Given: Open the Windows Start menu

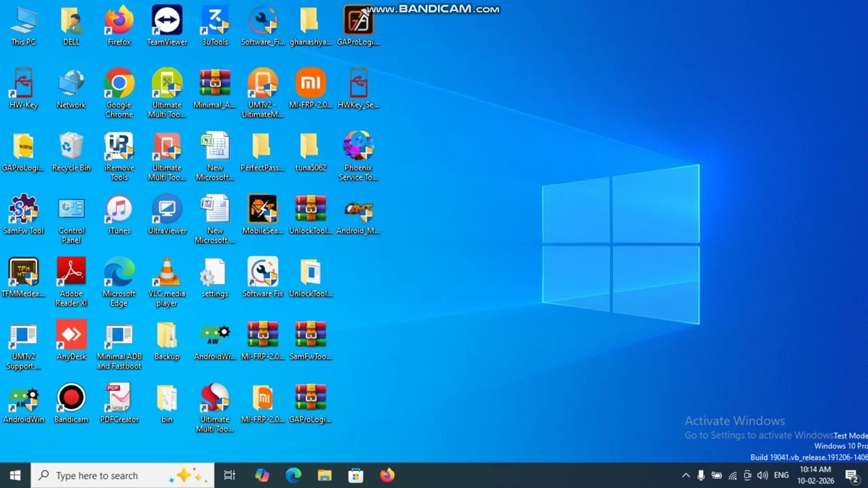Looking at the screenshot, I should (15, 475).
